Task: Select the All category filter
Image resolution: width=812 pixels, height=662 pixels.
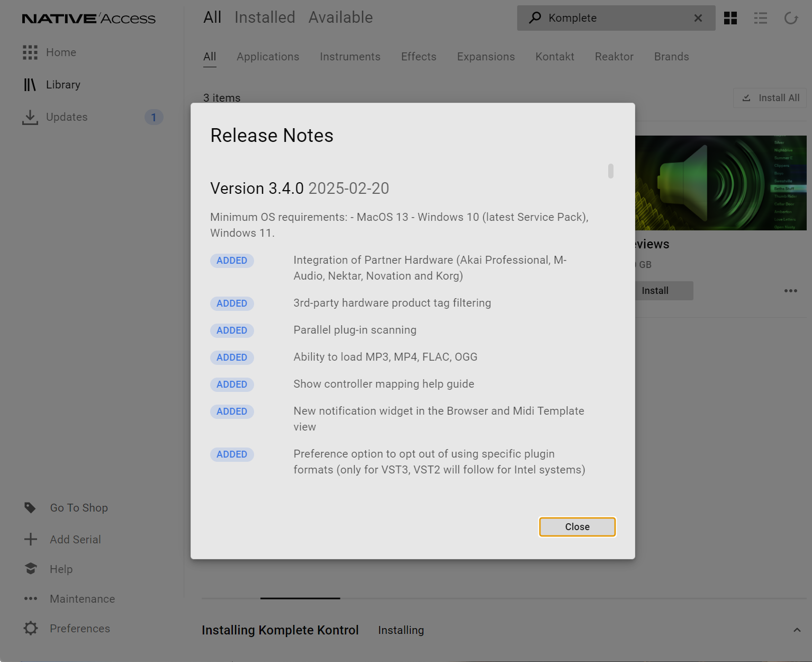Action: click(x=210, y=57)
